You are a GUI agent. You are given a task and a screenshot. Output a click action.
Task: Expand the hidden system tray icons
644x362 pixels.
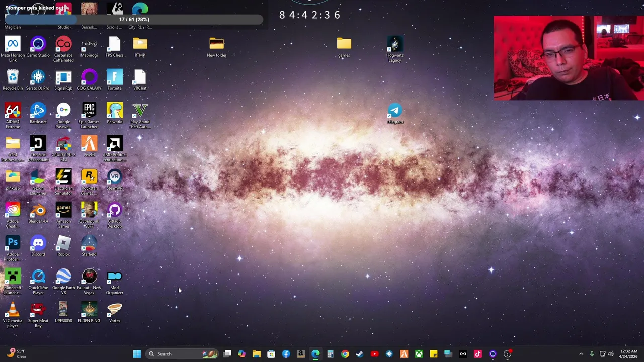[581, 354]
